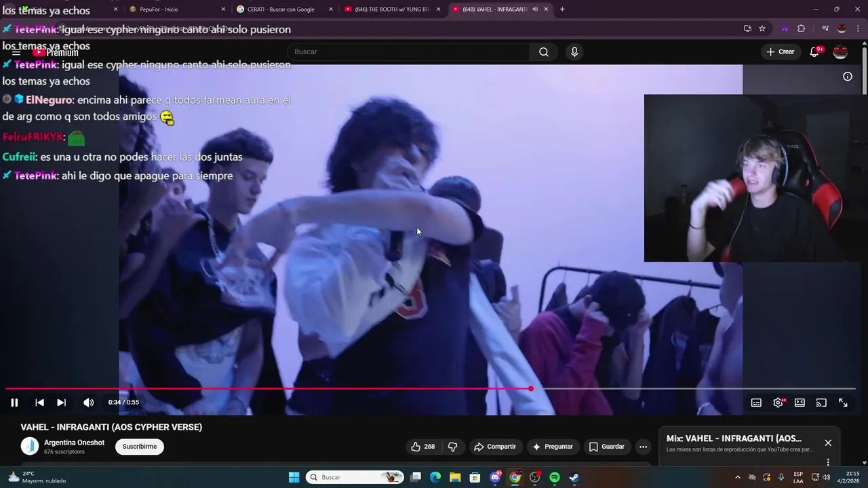This screenshot has width=868, height=488.
Task: Launch Microsoft Edge from taskbar
Action: (435, 477)
